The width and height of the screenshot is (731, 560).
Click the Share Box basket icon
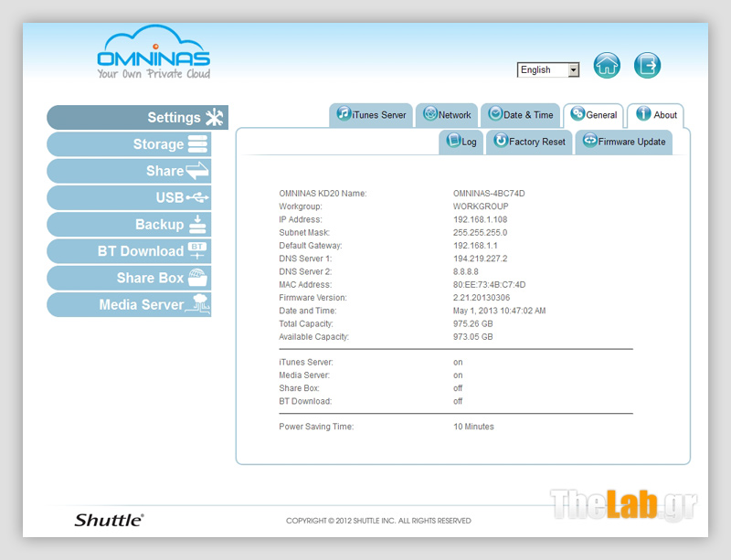click(x=197, y=278)
